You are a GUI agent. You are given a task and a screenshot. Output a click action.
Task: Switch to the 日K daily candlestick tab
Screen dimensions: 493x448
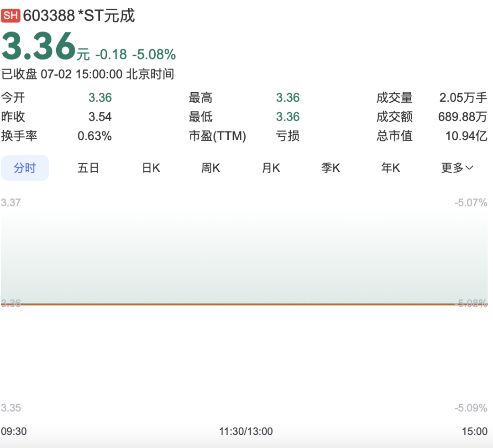[151, 168]
